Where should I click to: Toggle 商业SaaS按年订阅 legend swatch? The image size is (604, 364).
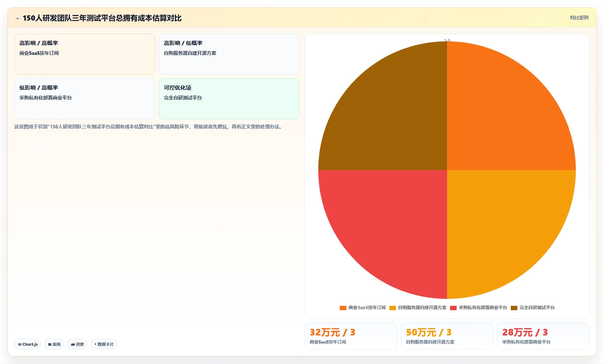343,308
